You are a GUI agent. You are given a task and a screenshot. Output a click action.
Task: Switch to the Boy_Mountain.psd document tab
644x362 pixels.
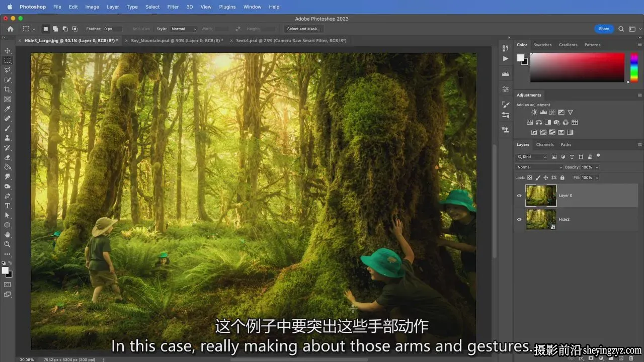pyautogui.click(x=177, y=40)
